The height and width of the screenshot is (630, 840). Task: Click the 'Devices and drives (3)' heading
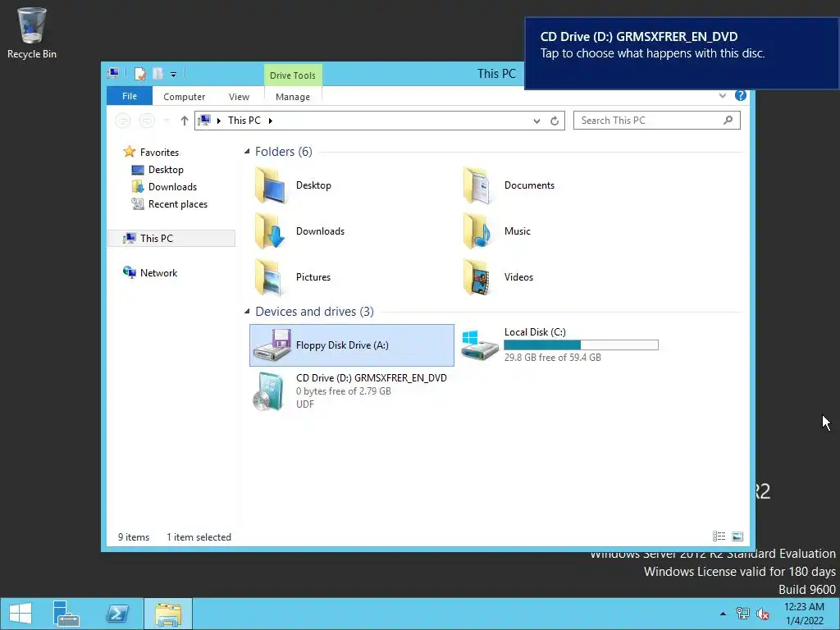point(314,311)
